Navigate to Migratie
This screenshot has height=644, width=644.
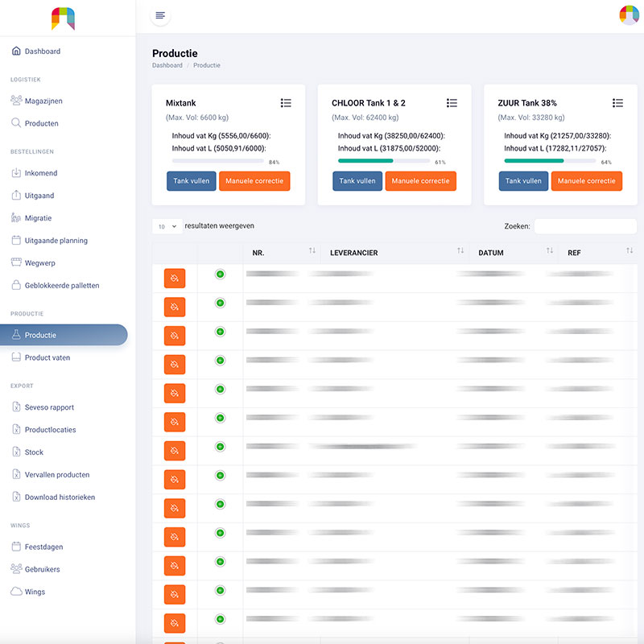click(x=31, y=218)
